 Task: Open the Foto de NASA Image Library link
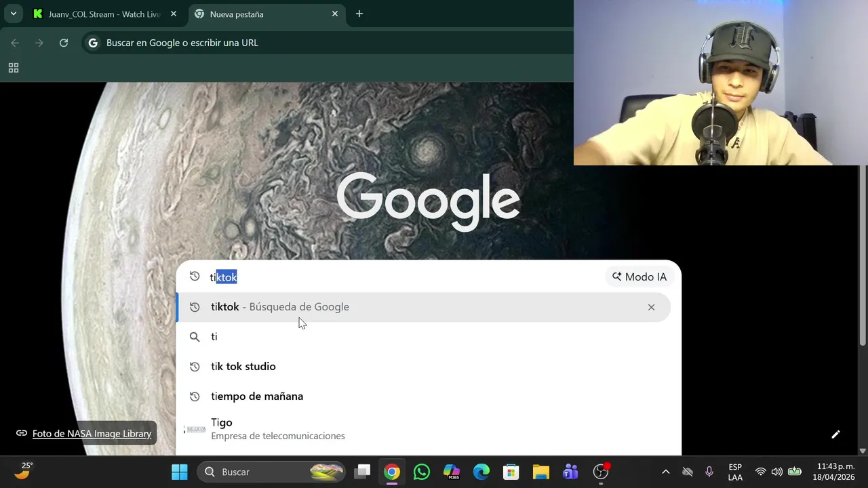coord(92,433)
